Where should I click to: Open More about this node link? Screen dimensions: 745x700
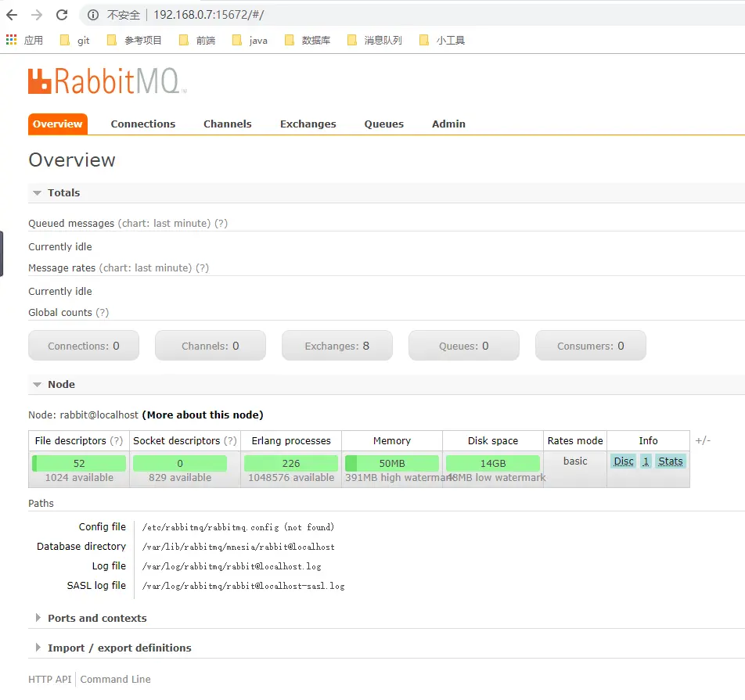click(203, 415)
